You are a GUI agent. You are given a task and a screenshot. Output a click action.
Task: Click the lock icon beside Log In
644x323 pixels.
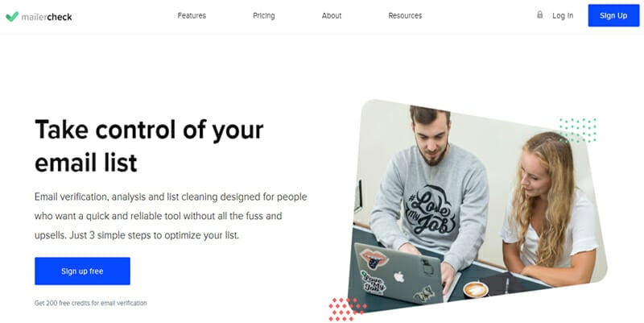tap(539, 14)
